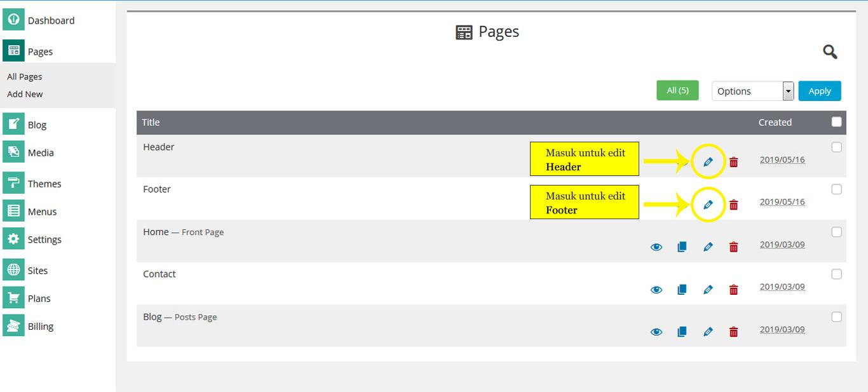Go to the Themes menu label

point(44,184)
